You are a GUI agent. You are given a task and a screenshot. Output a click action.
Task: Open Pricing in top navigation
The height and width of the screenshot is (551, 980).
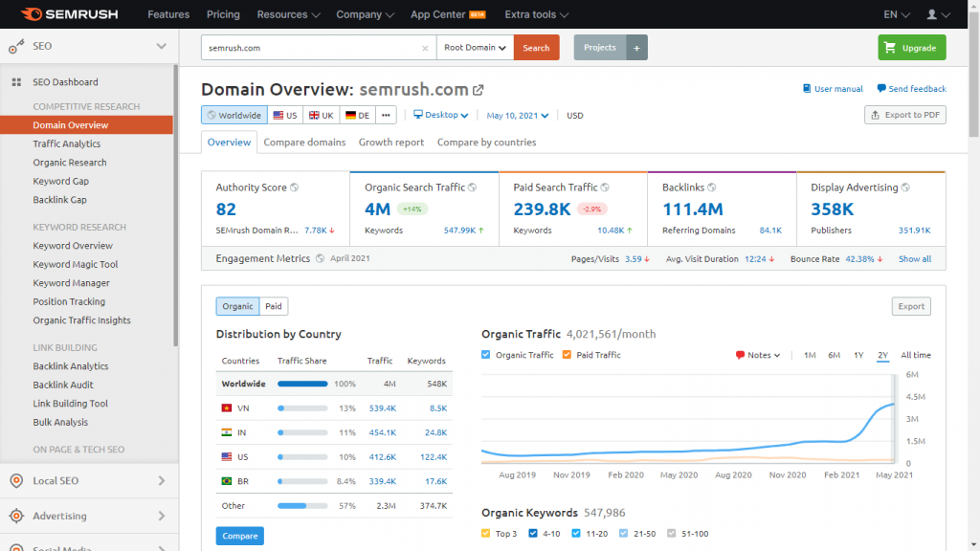[x=223, y=14]
